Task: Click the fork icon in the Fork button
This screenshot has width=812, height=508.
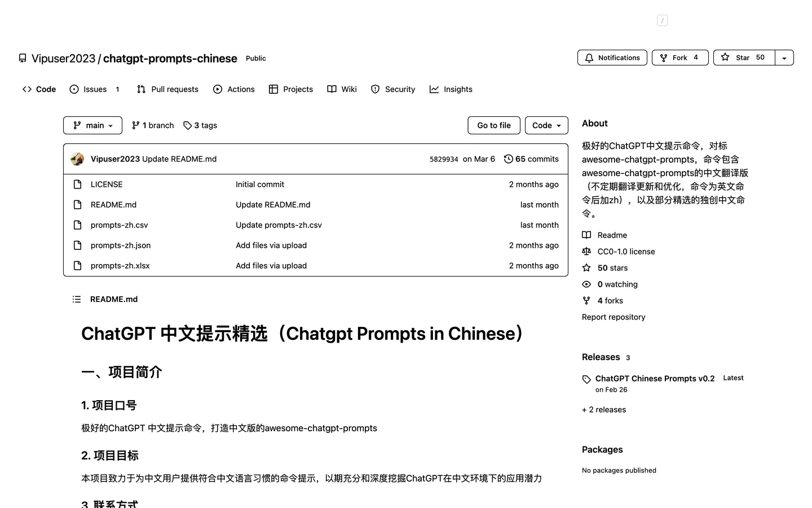Action: tap(664, 58)
